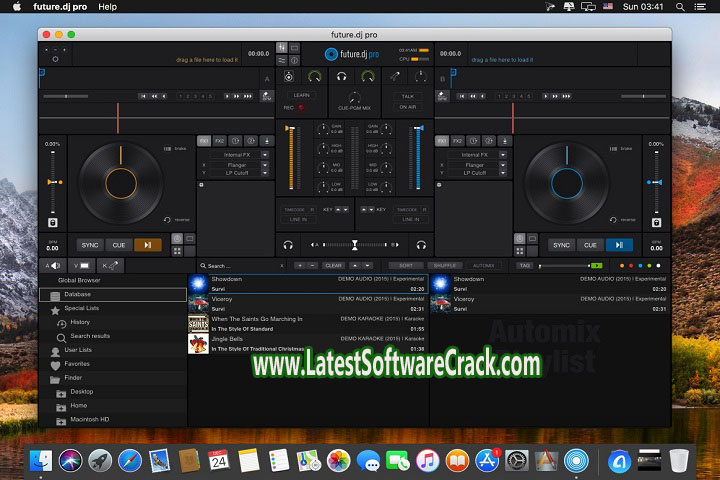Toggle deck B FX1 button
Image resolution: width=720 pixels, height=480 pixels.
(x=442, y=141)
